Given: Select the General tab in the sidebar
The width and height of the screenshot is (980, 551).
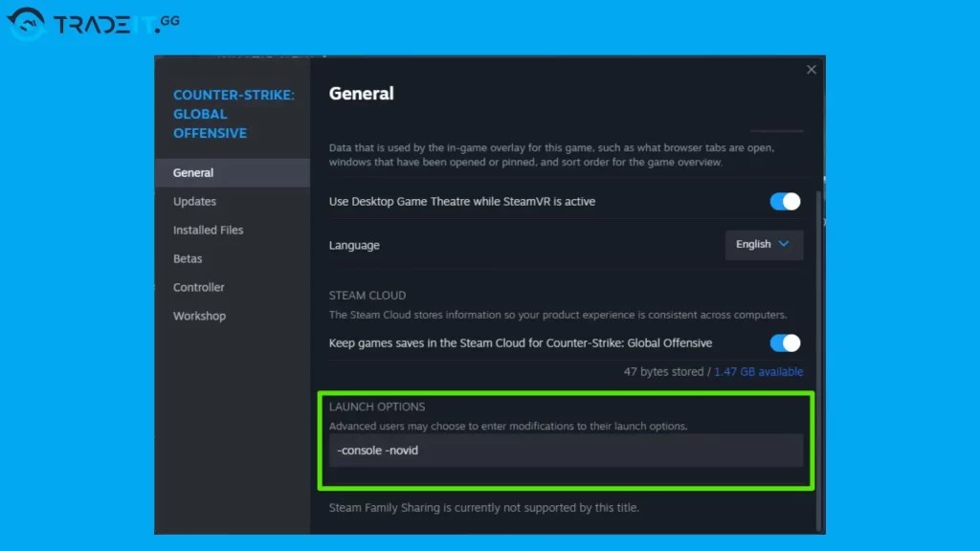Looking at the screenshot, I should [x=193, y=172].
